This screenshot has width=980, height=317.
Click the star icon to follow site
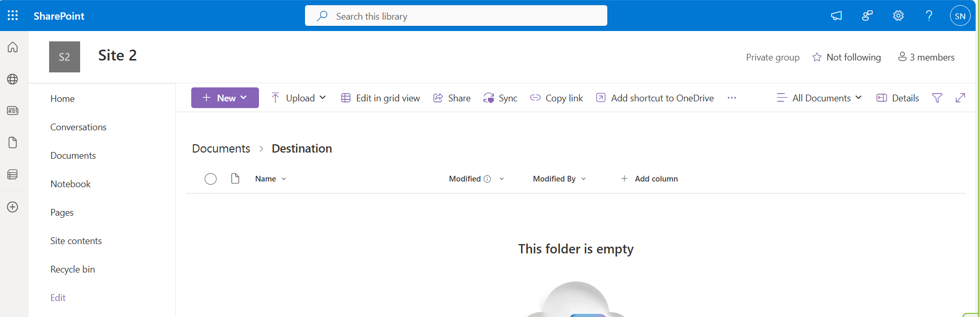[x=817, y=57]
